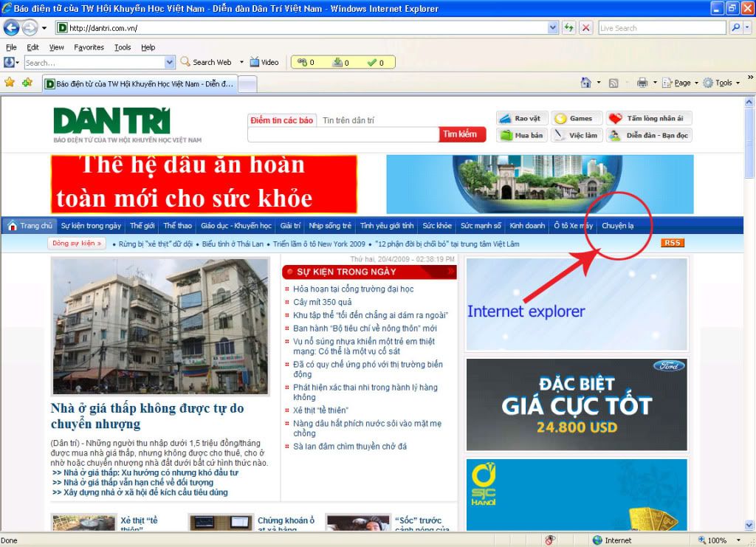Open the Live Search options dropdown
The width and height of the screenshot is (756, 547).
(747, 27)
